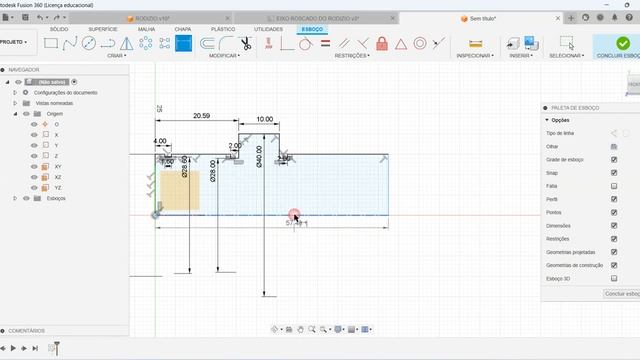Enable the Fatia checkbox
Screen dimensions: 640x360
click(x=614, y=186)
